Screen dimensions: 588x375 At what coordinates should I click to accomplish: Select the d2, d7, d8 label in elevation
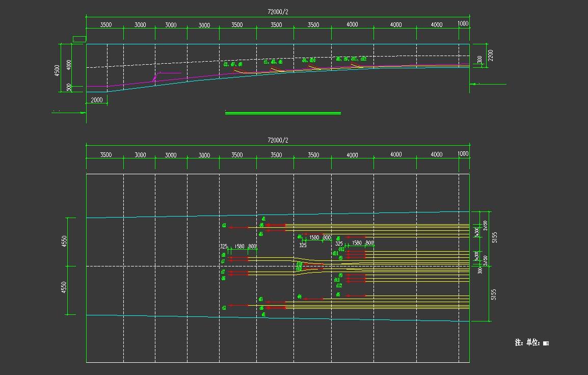(233, 64)
